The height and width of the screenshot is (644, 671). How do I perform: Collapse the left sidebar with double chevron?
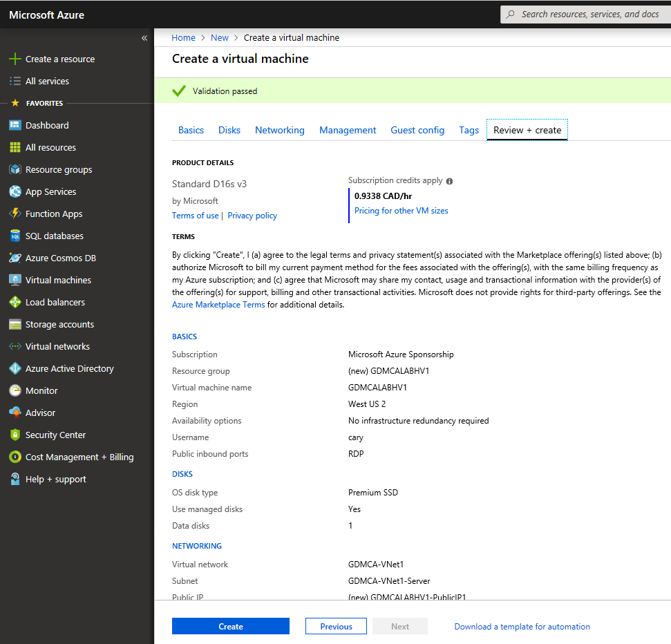[144, 38]
